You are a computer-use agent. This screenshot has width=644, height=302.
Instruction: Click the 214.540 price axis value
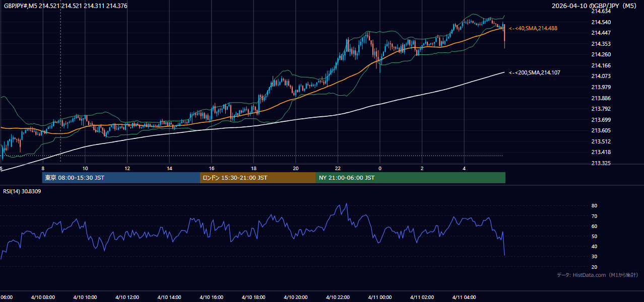pyautogui.click(x=601, y=22)
